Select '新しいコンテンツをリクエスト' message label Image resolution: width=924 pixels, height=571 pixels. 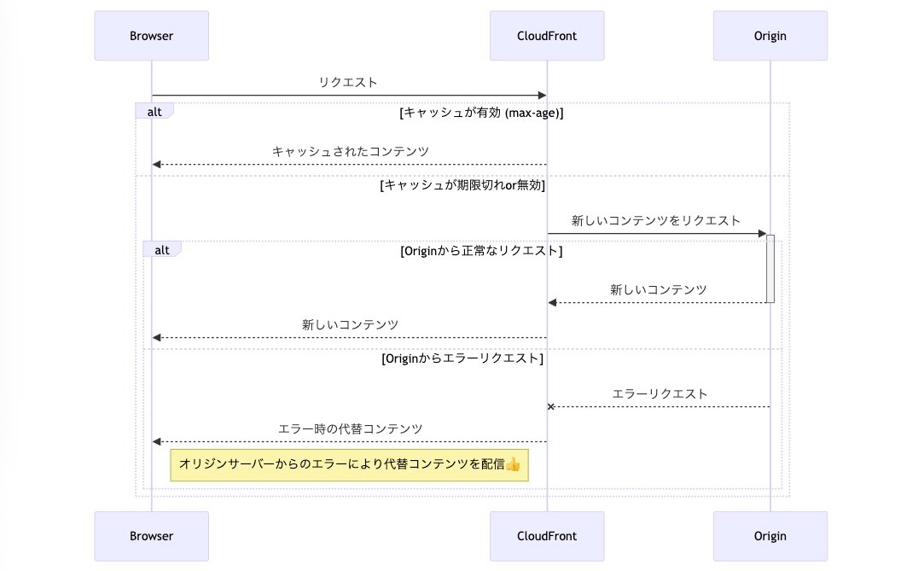click(656, 220)
